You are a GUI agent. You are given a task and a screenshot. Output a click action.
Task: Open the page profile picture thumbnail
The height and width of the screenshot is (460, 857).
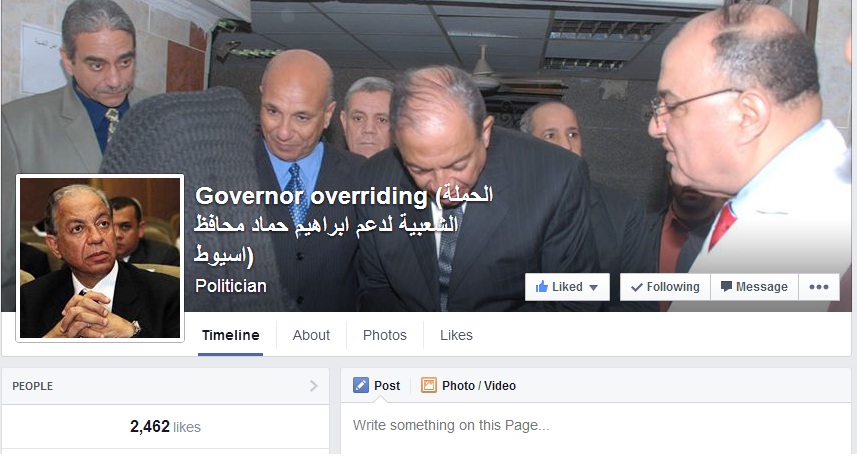tap(100, 258)
